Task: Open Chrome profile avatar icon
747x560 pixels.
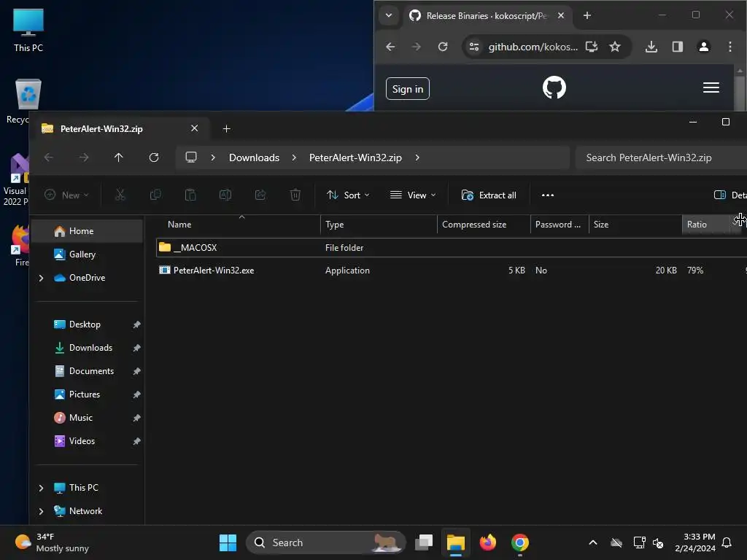Action: point(704,47)
